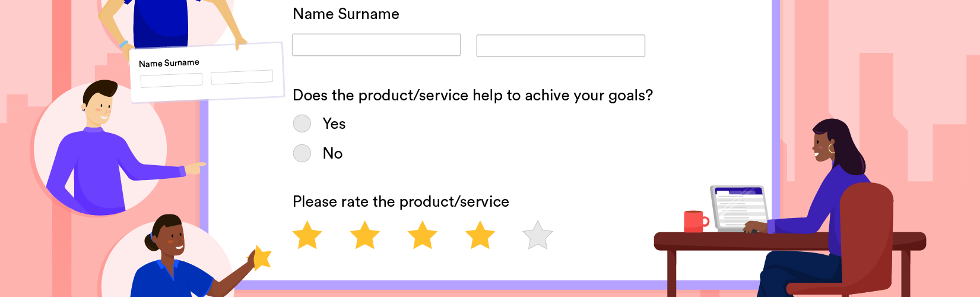Select the second rating star
Image resolution: width=980 pixels, height=297 pixels.
pos(365,235)
